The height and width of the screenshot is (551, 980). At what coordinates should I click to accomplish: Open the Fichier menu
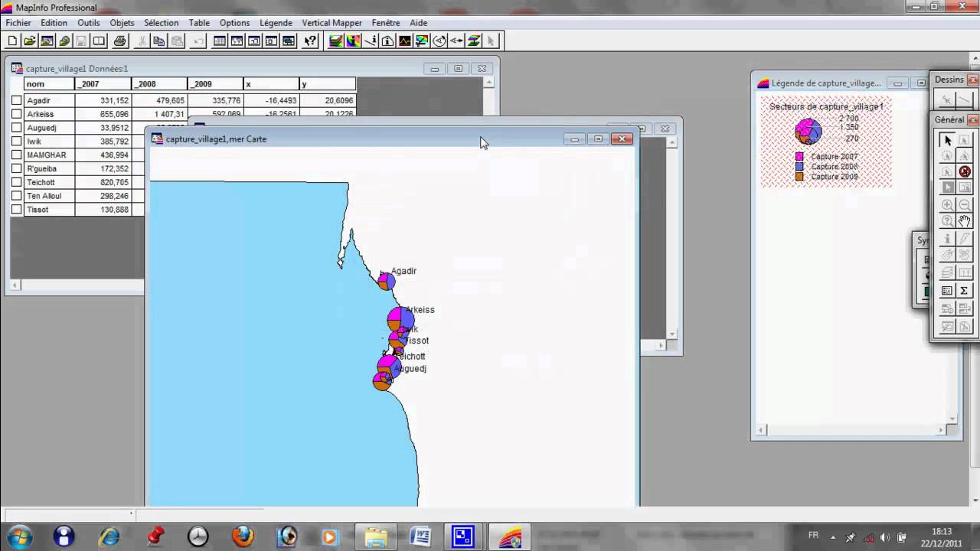pos(18,23)
